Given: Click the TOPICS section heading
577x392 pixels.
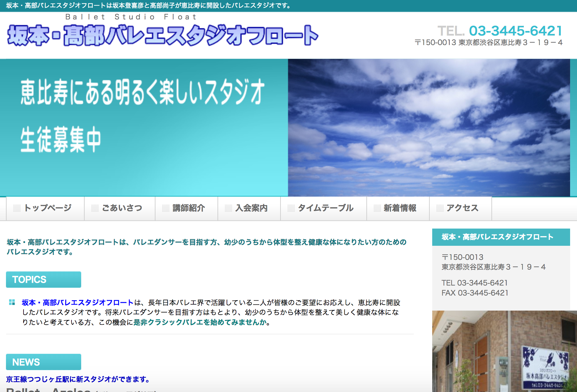Looking at the screenshot, I should coord(44,280).
